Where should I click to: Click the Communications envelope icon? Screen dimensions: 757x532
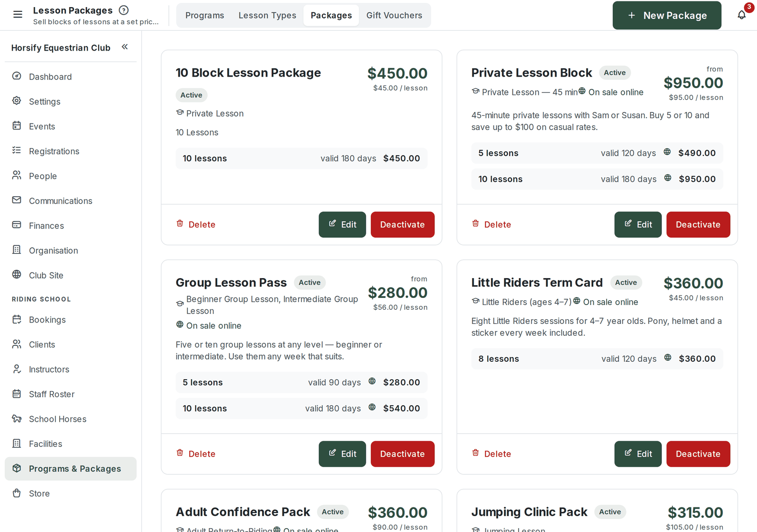pyautogui.click(x=17, y=200)
